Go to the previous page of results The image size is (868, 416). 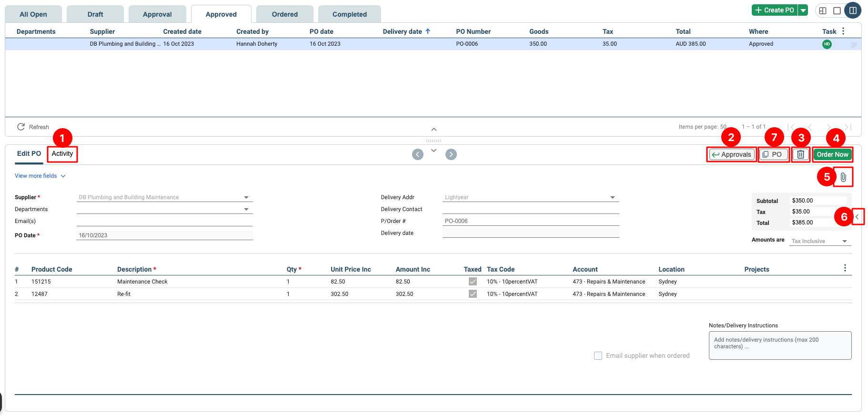pyautogui.click(x=810, y=127)
